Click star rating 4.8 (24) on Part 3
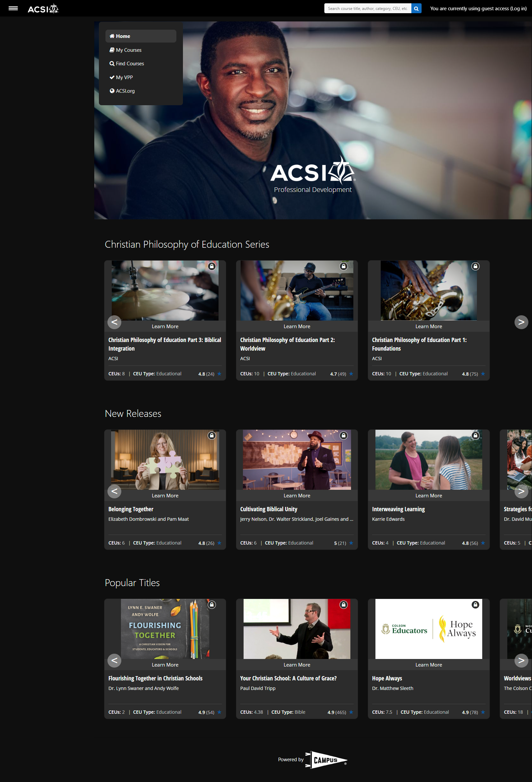 210,374
